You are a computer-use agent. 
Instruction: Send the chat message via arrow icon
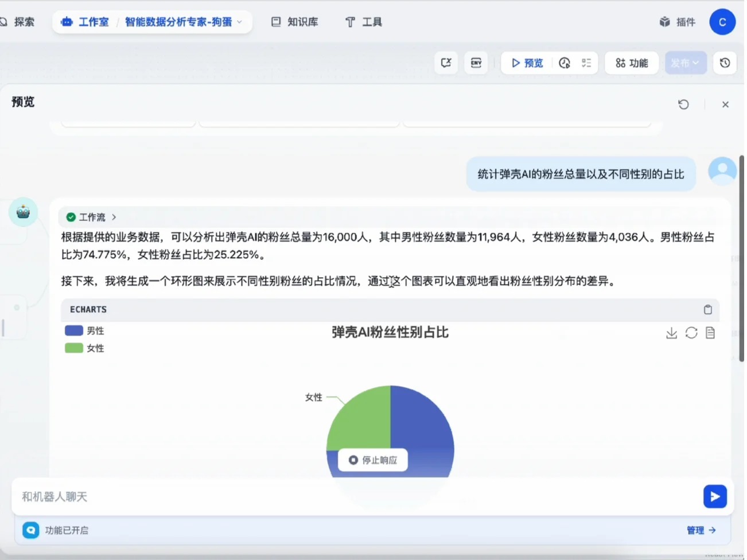coord(715,496)
